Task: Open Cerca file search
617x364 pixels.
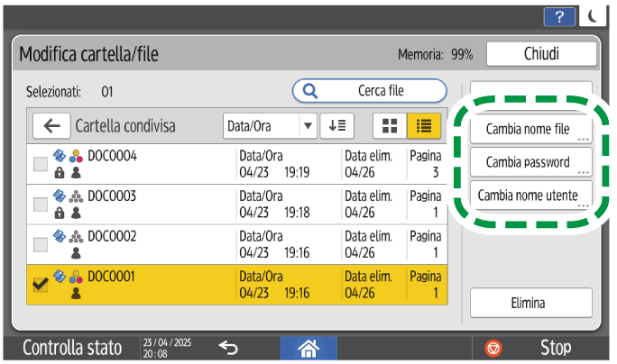Action: pos(370,91)
